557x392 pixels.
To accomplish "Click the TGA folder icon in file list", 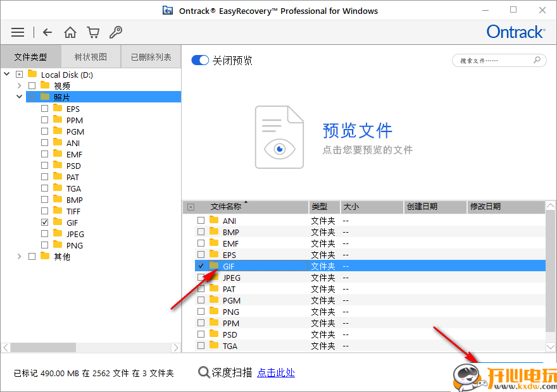I will coord(214,345).
